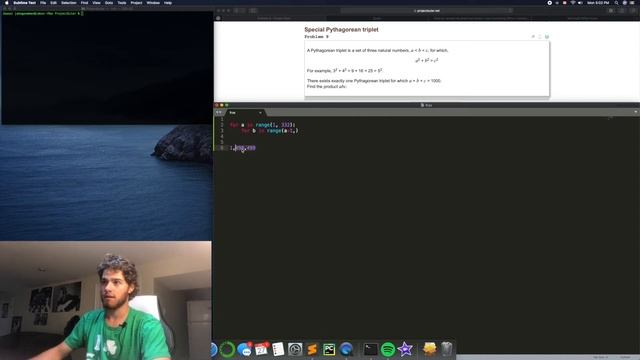The width and height of the screenshot is (640, 360).
Task: Open the View menu
Action: (96, 2)
